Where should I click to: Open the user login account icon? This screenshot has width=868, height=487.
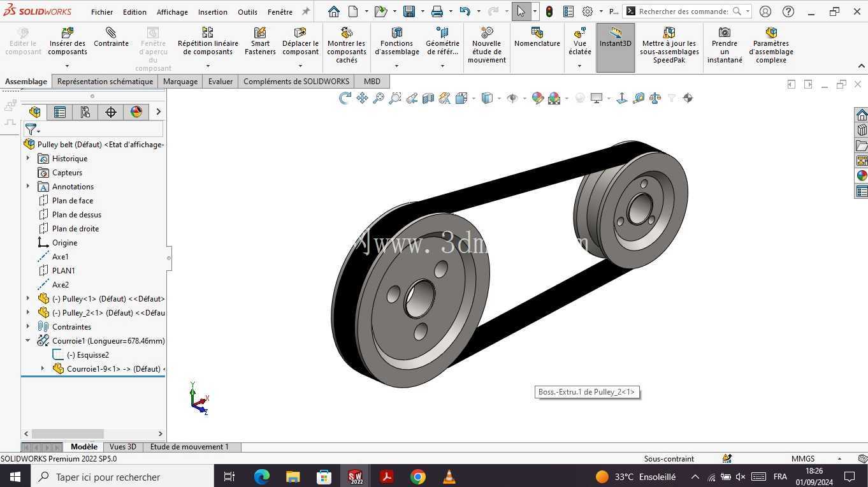[x=765, y=11]
